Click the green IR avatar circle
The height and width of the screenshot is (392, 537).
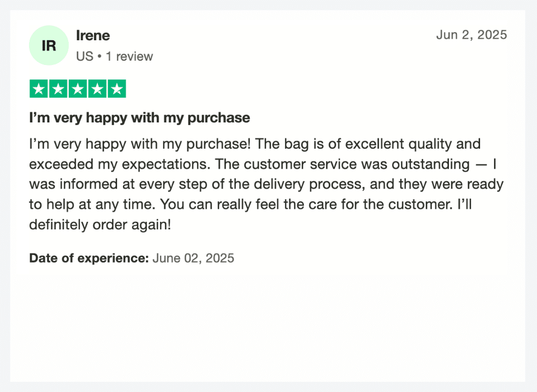(49, 45)
